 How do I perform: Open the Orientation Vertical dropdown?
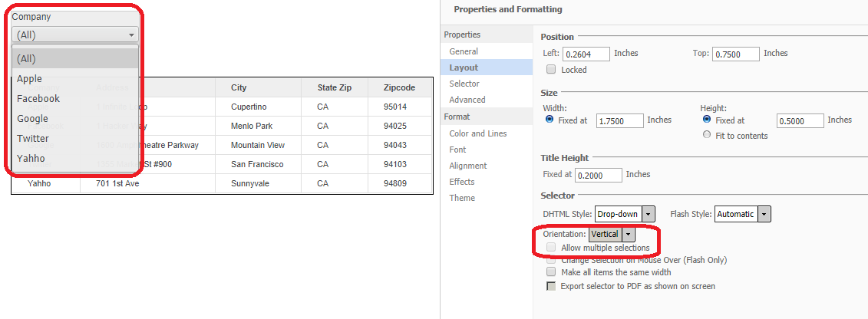tap(612, 235)
